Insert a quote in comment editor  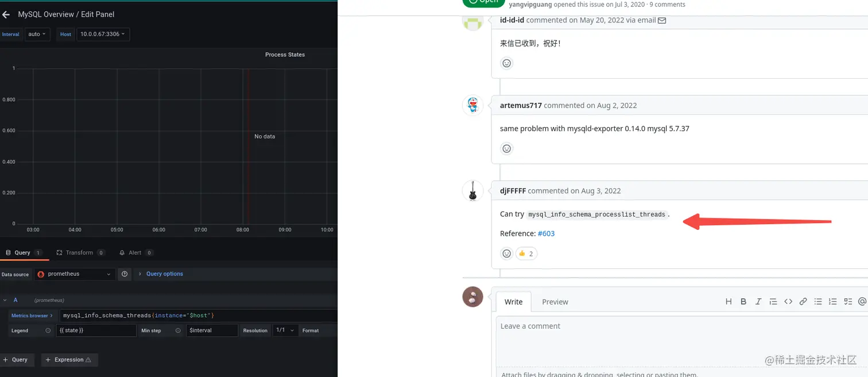pos(773,302)
